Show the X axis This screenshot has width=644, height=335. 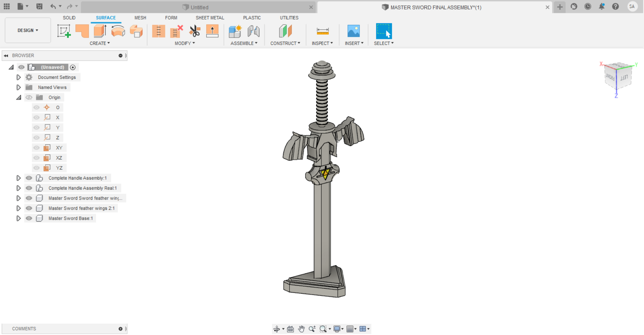tap(37, 117)
